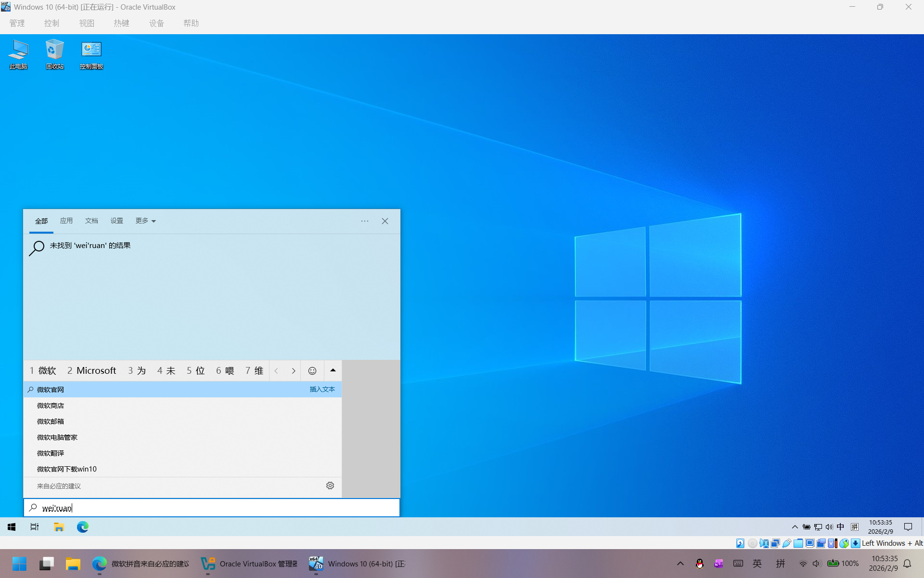The width and height of the screenshot is (924, 578).
Task: Click 插入文本 link for 微软官网
Action: [322, 389]
